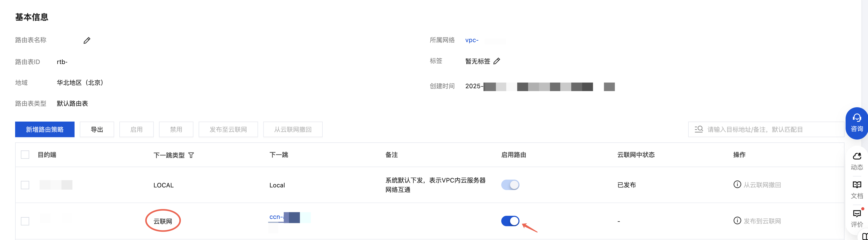868x240 pixels.
Task: Check the 云联网 route row checkbox
Action: [x=25, y=221]
